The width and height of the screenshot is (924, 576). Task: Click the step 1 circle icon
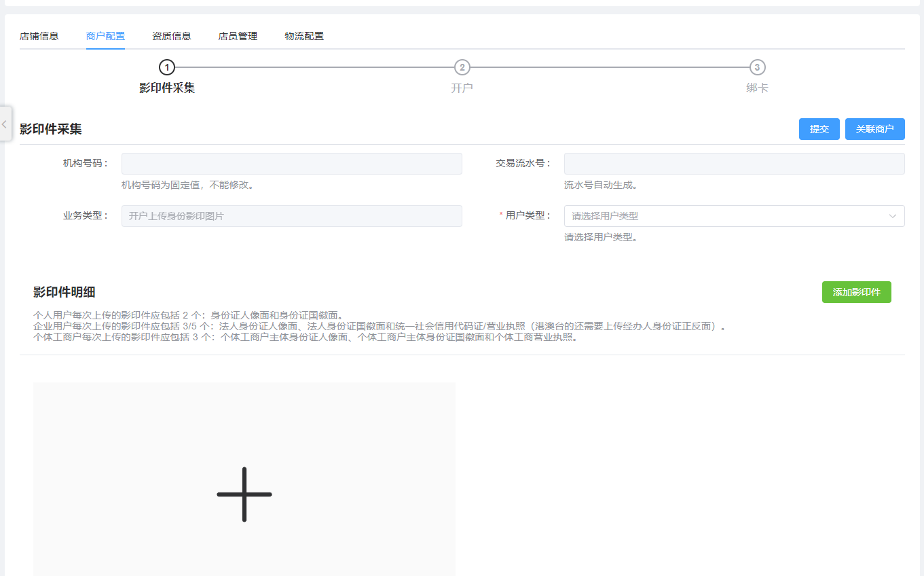tap(167, 67)
